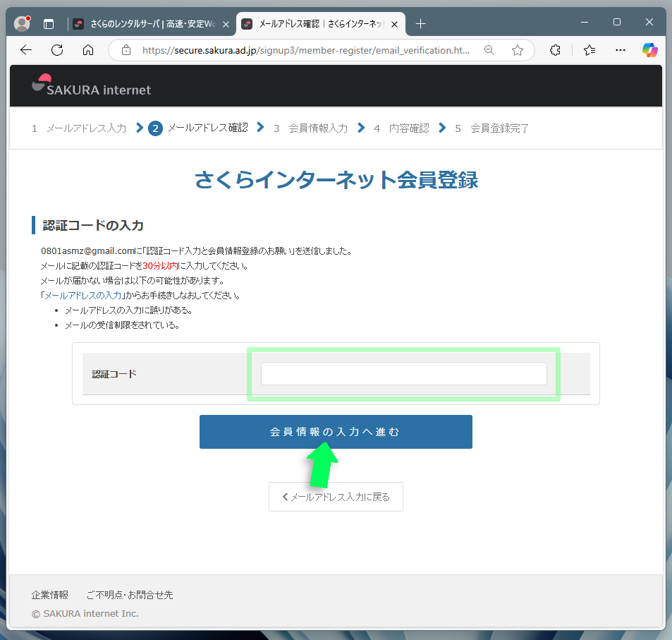Viewport: 672px width, 640px height.
Task: Click step 3 会員情報入力 label
Action: (x=318, y=128)
